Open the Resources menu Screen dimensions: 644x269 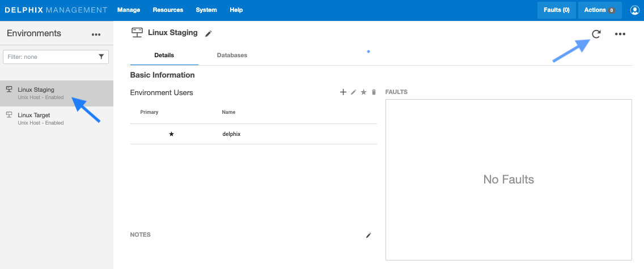168,10
